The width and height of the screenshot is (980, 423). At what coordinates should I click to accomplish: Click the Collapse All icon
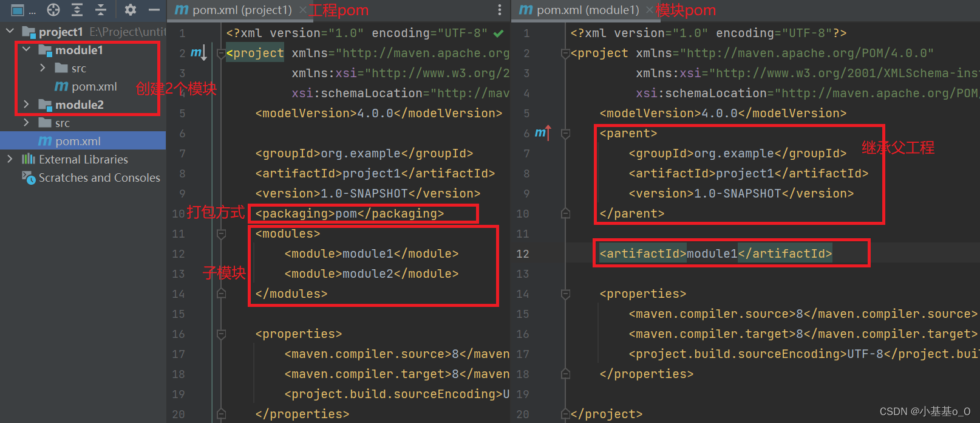101,10
